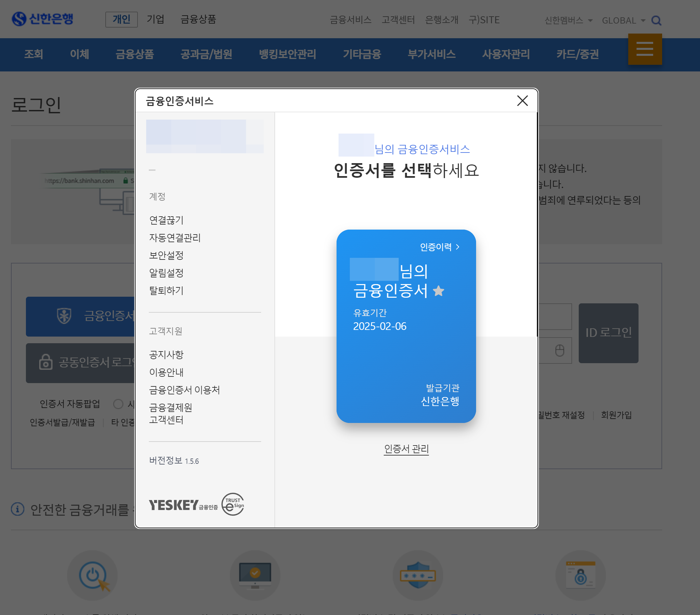Viewport: 700px width, 615px height.
Task: Switch to the 기업 tab
Action: tap(155, 19)
